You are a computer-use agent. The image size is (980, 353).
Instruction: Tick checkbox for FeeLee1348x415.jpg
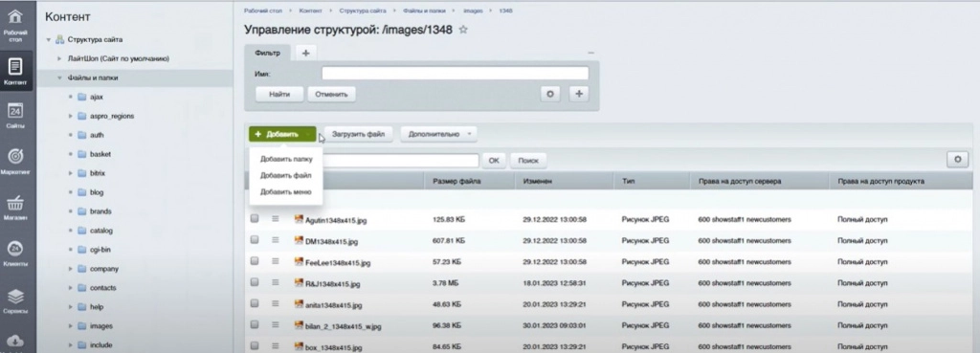[x=255, y=261]
